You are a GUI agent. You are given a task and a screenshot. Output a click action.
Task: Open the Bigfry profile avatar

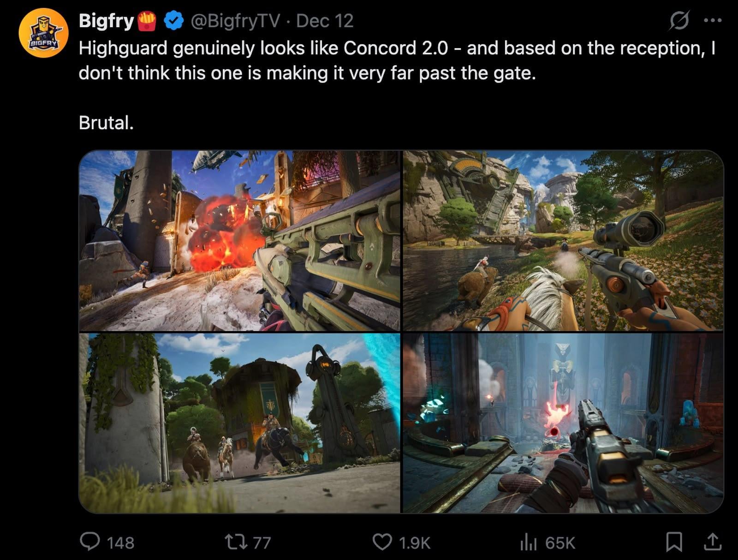tap(43, 33)
